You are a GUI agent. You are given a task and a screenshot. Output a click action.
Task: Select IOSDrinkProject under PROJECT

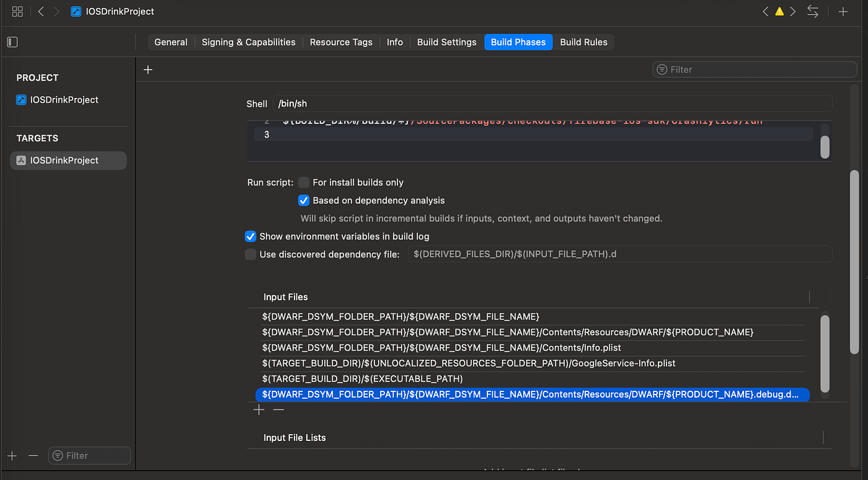[x=64, y=100]
